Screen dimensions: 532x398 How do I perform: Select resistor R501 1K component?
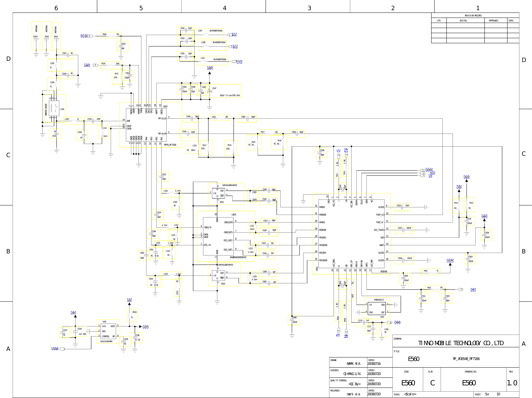click(435, 289)
